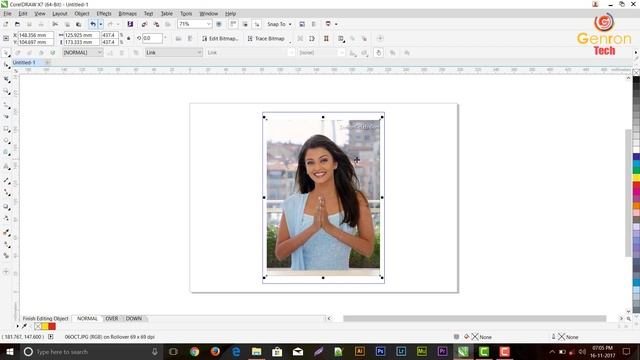The width and height of the screenshot is (640, 360).
Task: Switch to the OVER rollover tab
Action: click(111, 318)
